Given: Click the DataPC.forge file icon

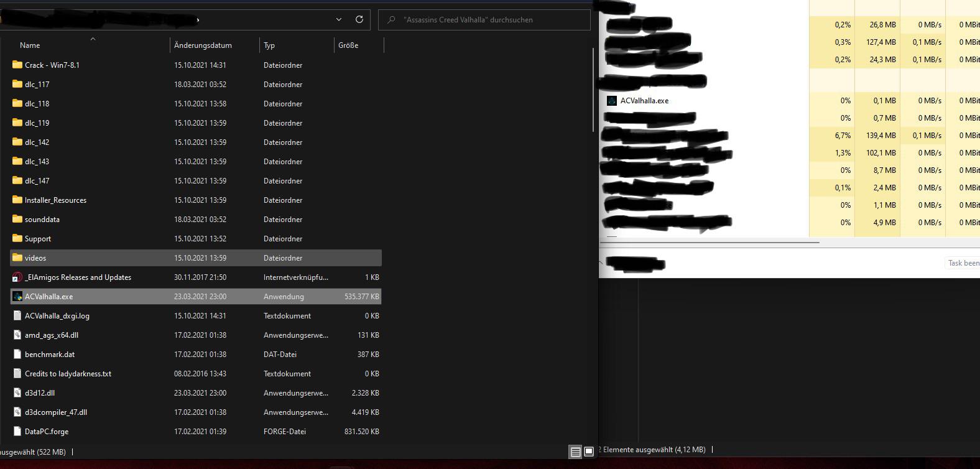Looking at the screenshot, I should click(17, 431).
